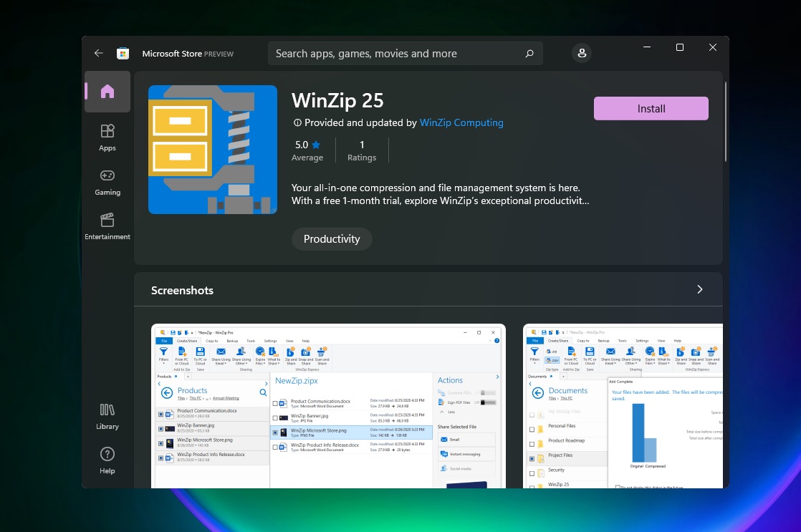Open the Gaming section in sidebar
801x532 pixels.
click(x=107, y=183)
